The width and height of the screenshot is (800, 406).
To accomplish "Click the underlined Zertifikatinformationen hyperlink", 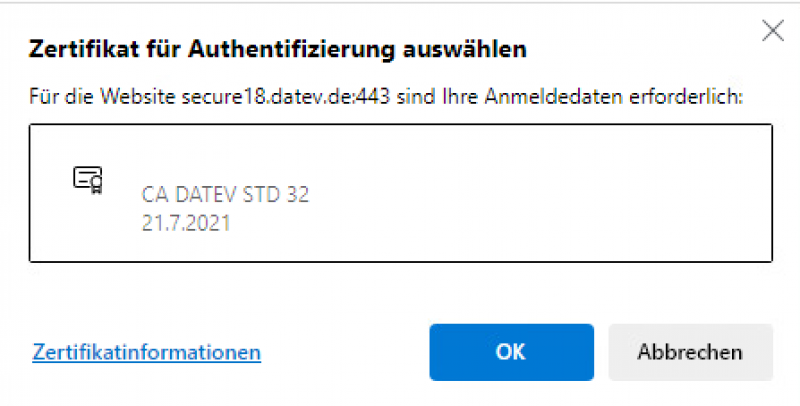I will 146,352.
